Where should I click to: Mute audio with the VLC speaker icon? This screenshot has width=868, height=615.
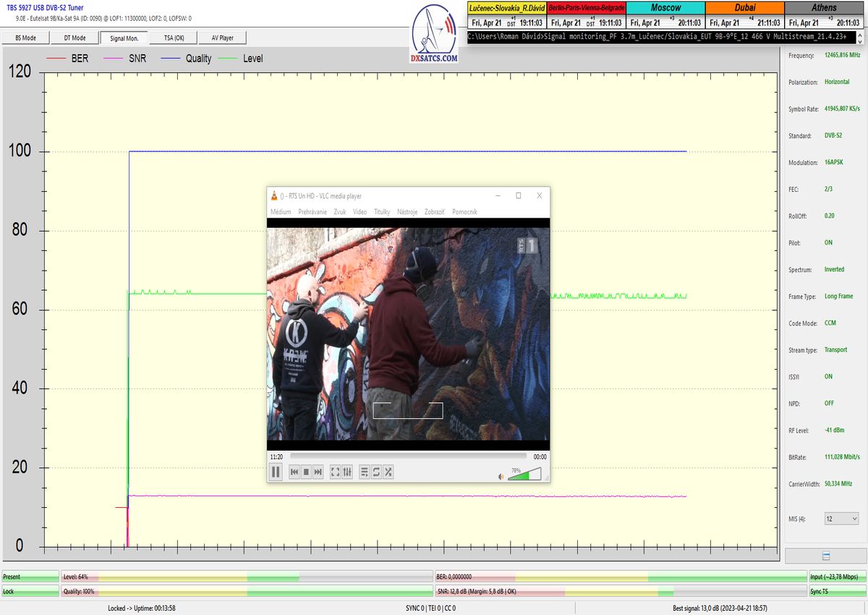coord(500,476)
